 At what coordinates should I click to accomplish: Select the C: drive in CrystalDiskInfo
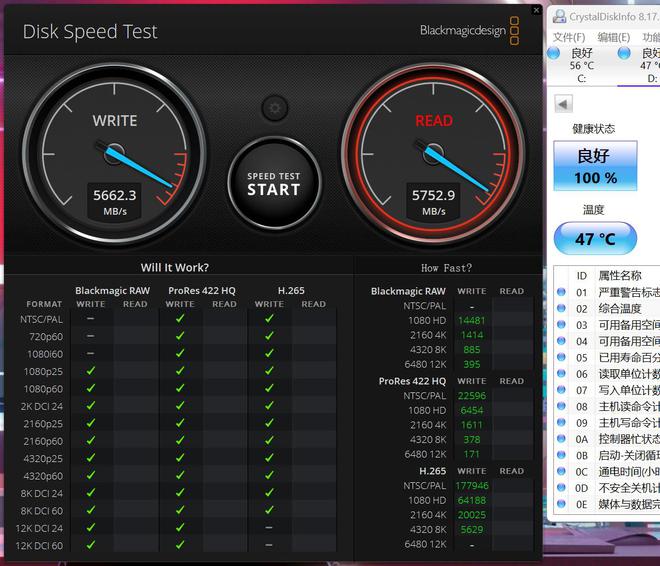click(x=582, y=65)
